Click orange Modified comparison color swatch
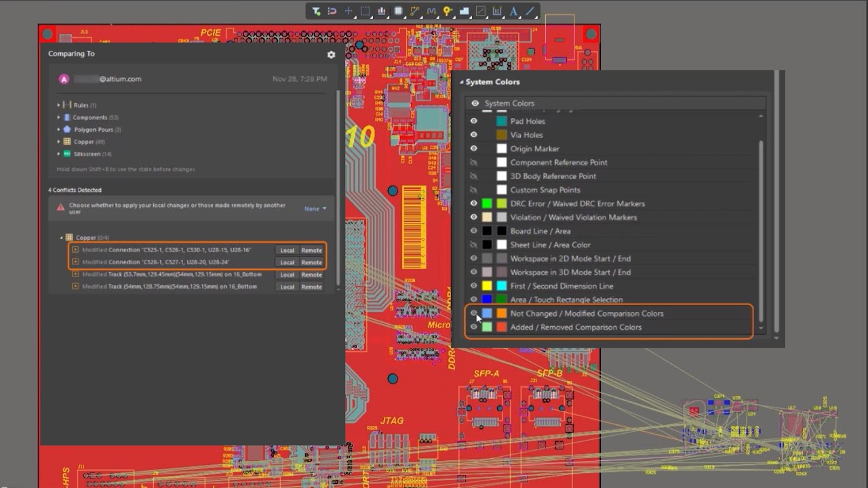 [501, 314]
